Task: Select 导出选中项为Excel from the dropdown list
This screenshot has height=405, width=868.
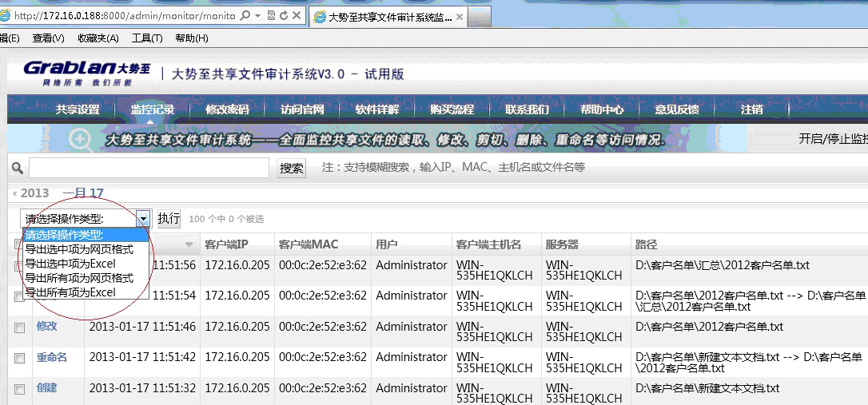Action: [x=70, y=264]
